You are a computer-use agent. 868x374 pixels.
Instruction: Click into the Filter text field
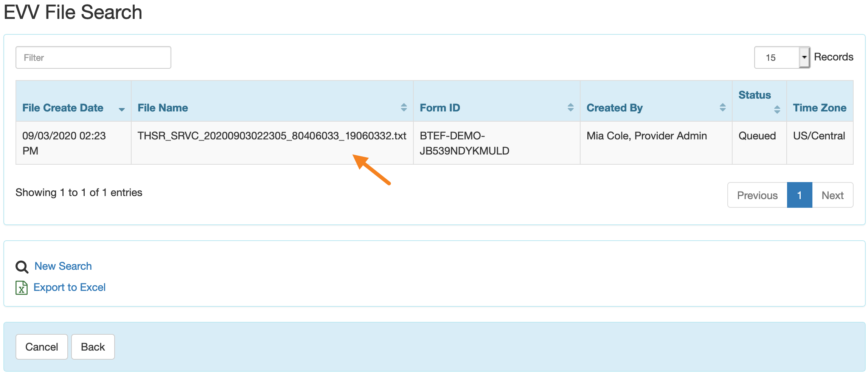point(93,57)
